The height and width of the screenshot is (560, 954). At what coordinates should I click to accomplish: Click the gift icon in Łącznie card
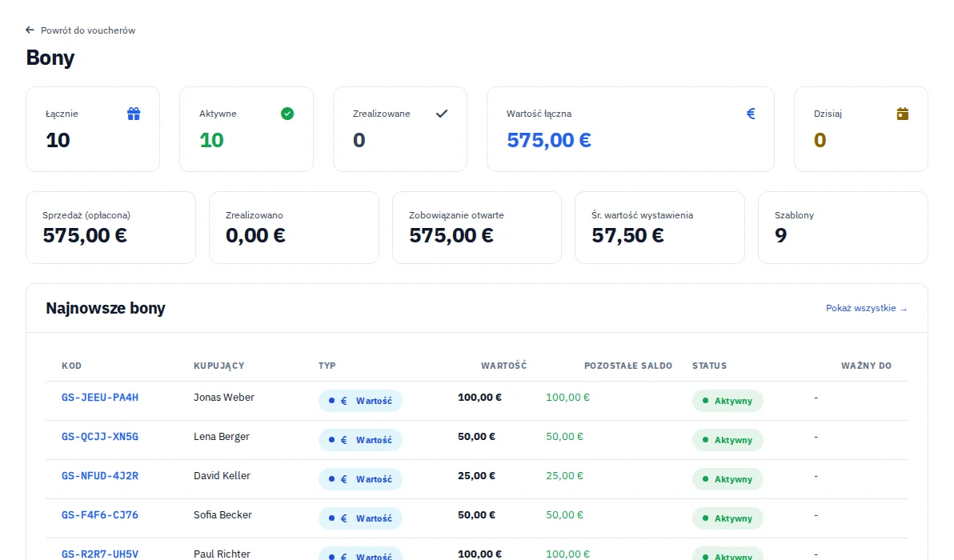134,114
